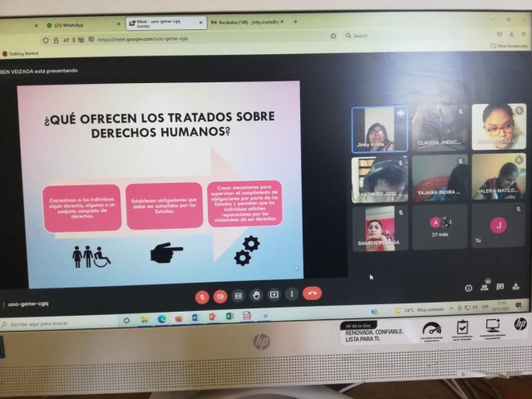Switch to the Gmail Recibidos tab

[247, 22]
